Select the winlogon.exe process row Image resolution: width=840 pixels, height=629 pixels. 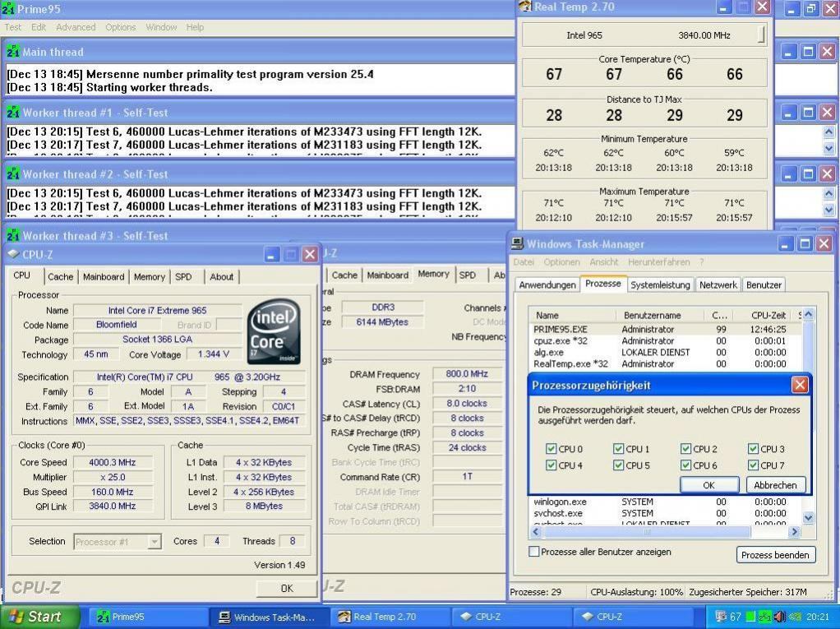[x=664, y=502]
